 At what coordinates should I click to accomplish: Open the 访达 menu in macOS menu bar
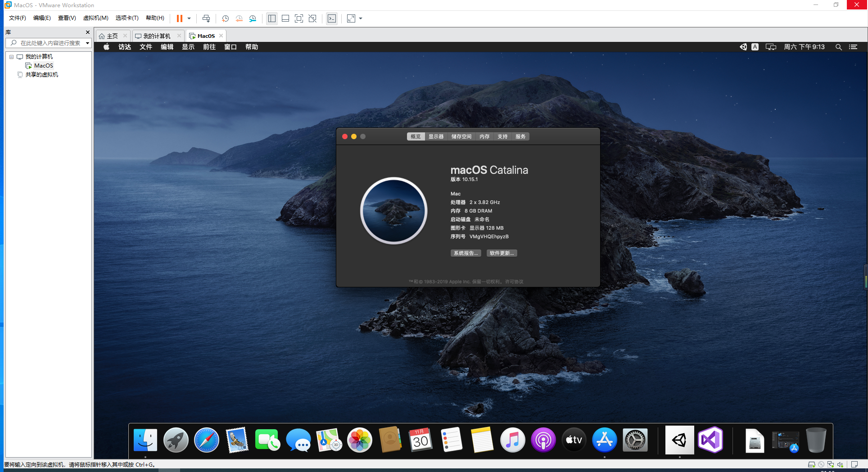[x=125, y=47]
